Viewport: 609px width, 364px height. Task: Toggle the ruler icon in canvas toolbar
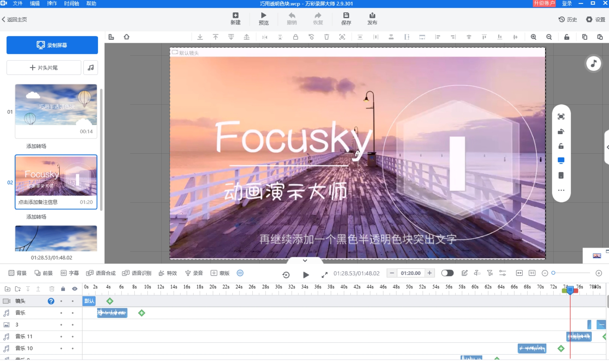coord(111,37)
